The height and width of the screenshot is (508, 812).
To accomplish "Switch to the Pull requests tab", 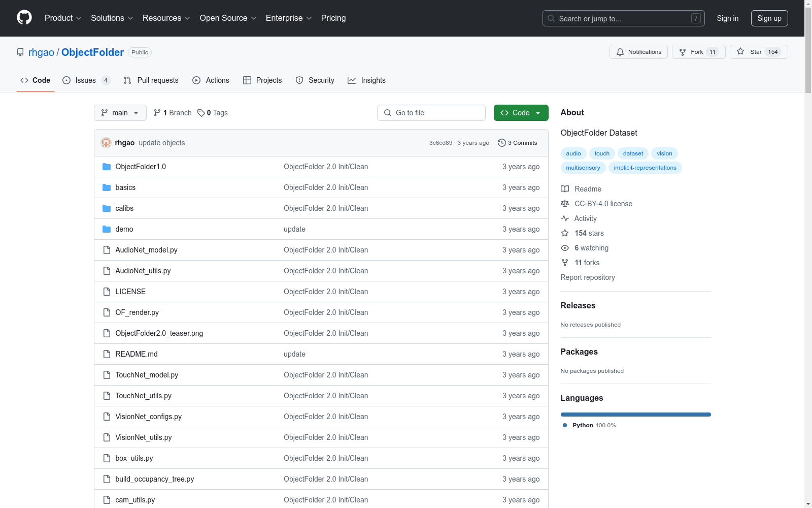I will [x=151, y=80].
